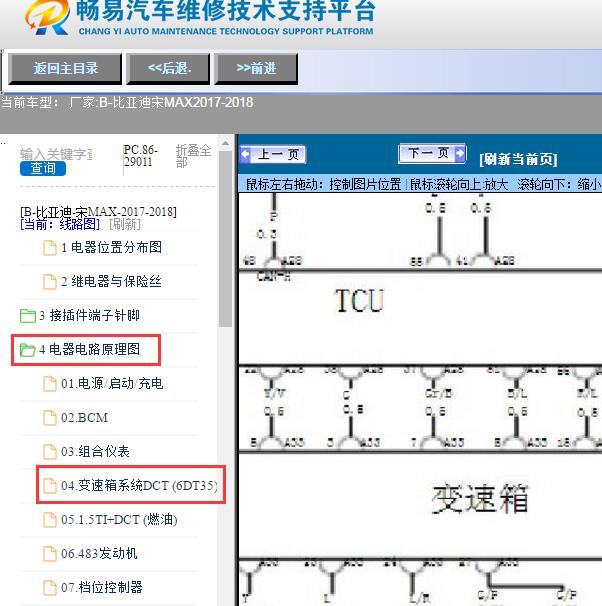Click 折叠全部 to collapse the tree
The width and height of the screenshot is (602, 606).
pyautogui.click(x=193, y=156)
